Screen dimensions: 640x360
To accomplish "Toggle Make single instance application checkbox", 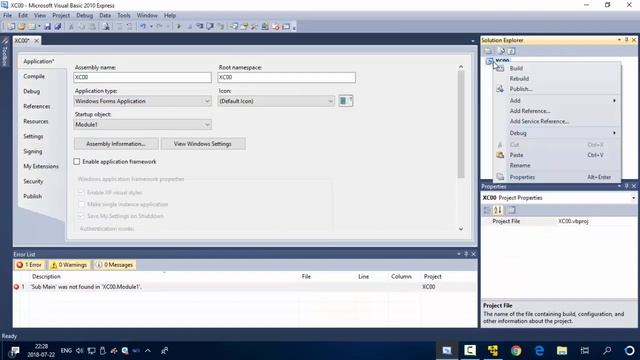I will (x=81, y=204).
